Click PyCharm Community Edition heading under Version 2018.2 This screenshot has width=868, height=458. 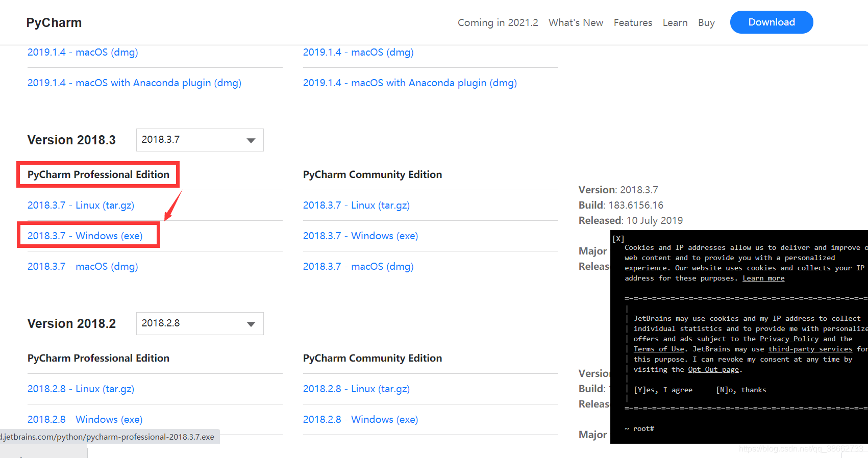pos(373,358)
